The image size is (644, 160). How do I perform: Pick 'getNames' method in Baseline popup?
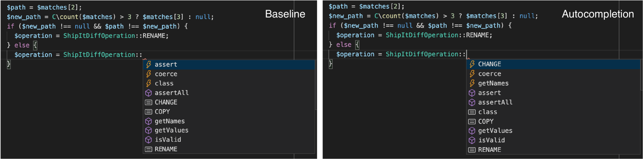[229, 121]
